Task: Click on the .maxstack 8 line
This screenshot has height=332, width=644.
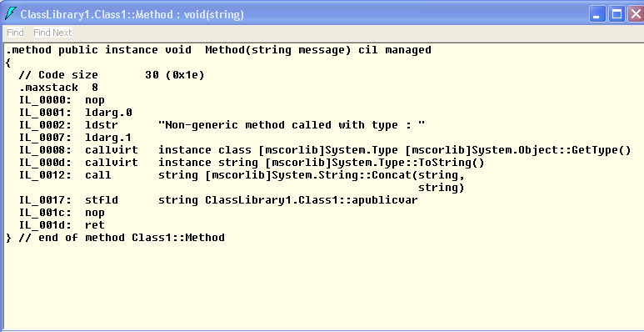Action: 58,88
